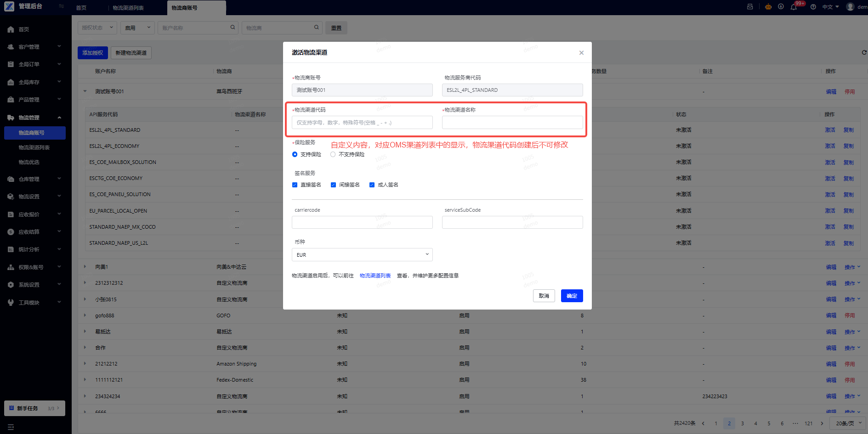
Task: Click the 取消 cancel button
Action: pos(544,296)
